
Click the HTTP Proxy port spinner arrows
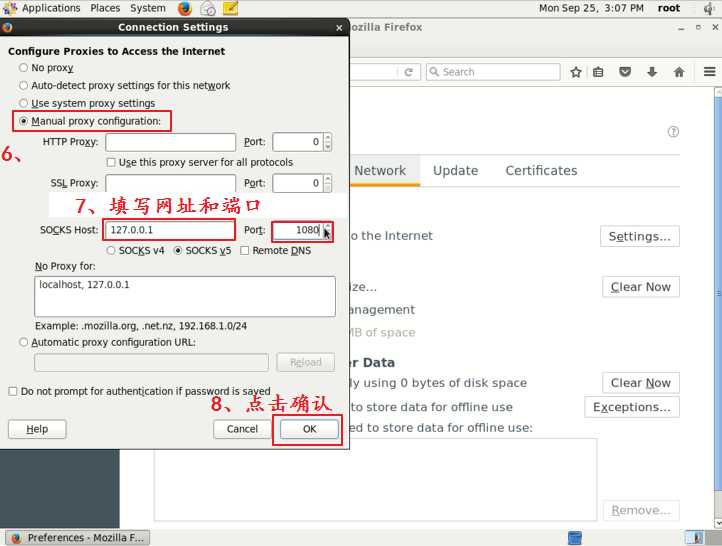point(327,142)
